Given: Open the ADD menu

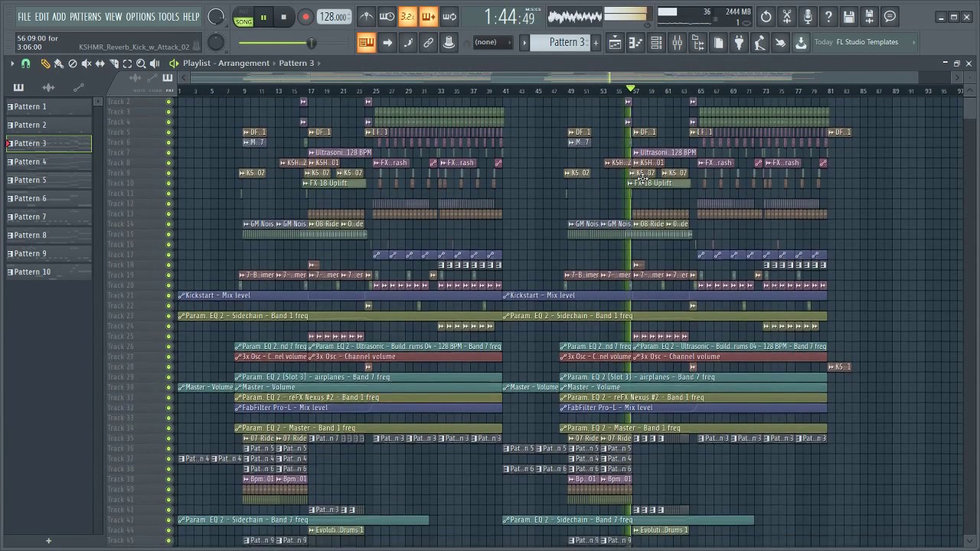Looking at the screenshot, I should (59, 17).
